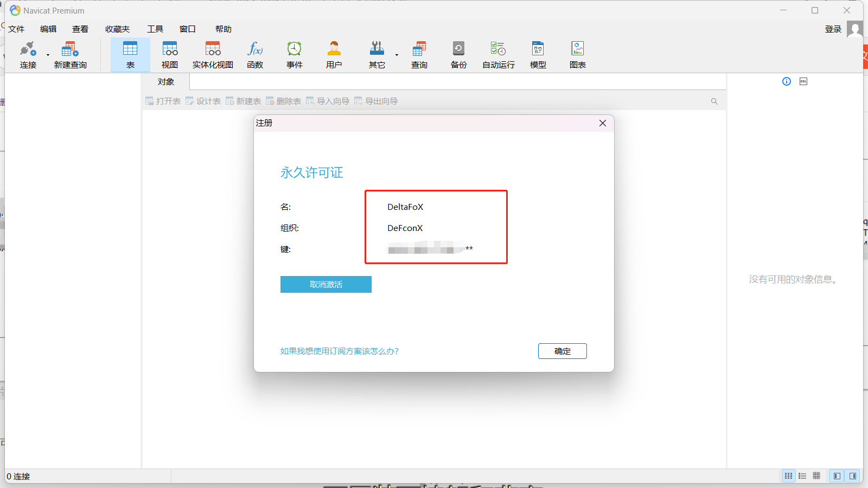868x488 pixels.
Task: Switch to ER diagram view
Action: click(x=816, y=476)
